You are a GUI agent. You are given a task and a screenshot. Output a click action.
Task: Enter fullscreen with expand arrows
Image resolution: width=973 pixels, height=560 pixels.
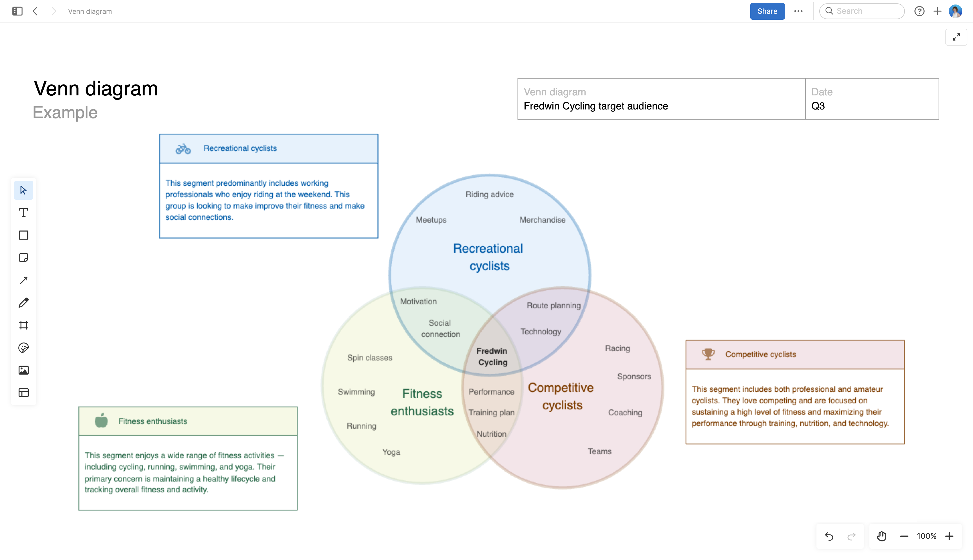pos(956,37)
